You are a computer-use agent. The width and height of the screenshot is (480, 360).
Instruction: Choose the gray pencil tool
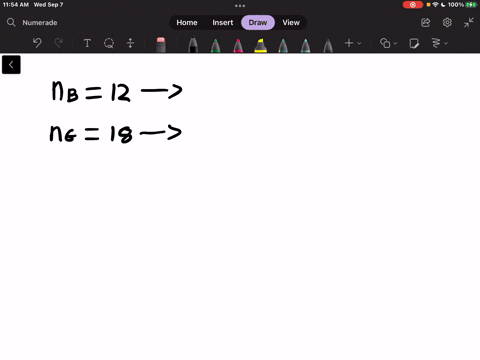click(x=328, y=45)
